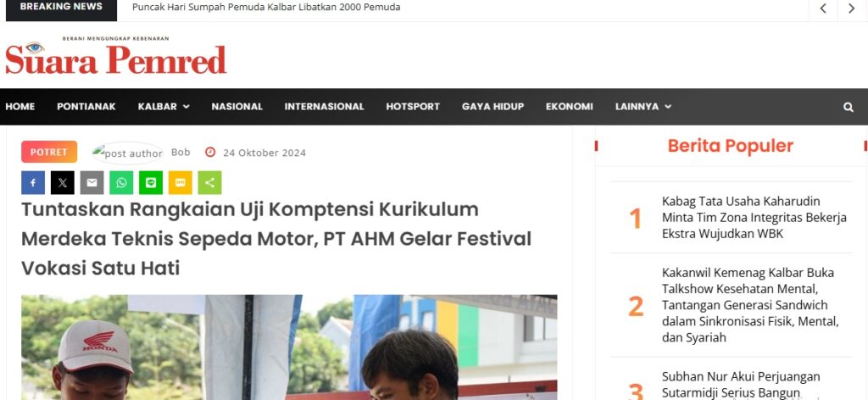Screen dimensions: 868x400
Task: Open the PONTIANAK menu section
Action: pos(86,107)
